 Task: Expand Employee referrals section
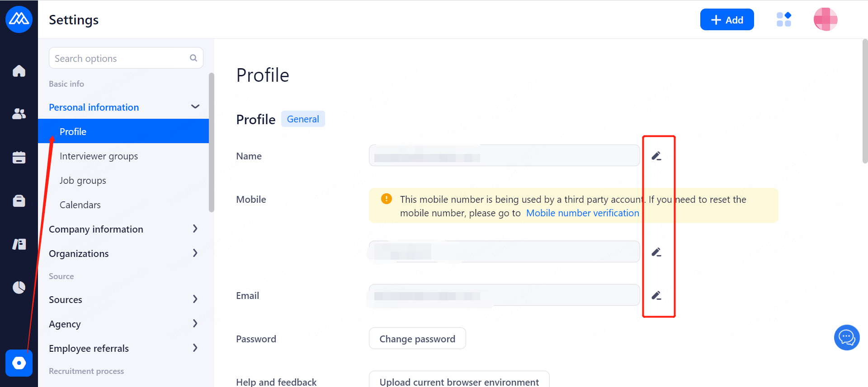195,348
